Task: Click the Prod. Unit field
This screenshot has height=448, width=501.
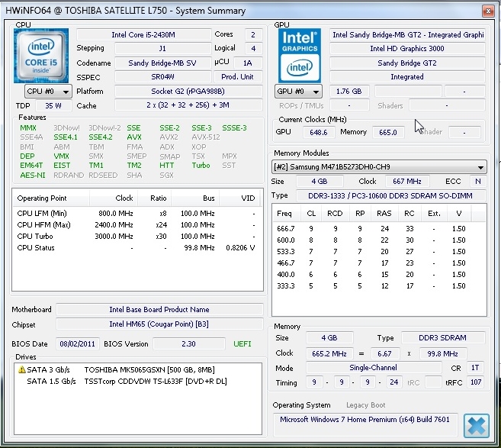Action: click(237, 77)
